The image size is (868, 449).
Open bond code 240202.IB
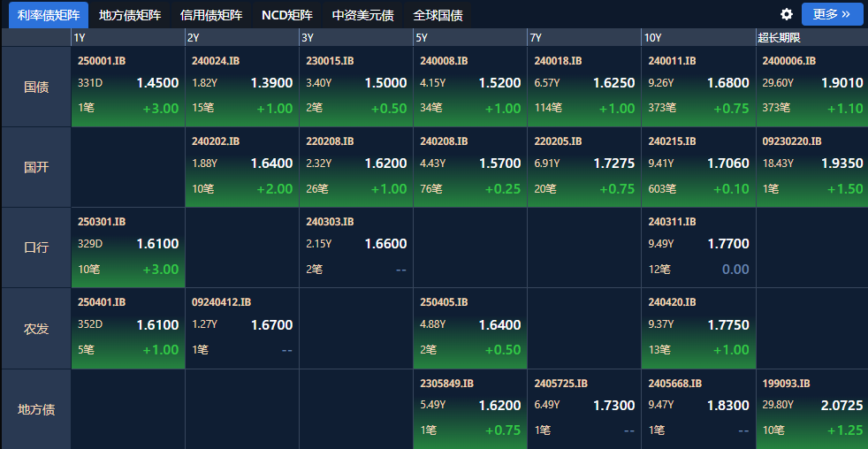[x=216, y=141]
